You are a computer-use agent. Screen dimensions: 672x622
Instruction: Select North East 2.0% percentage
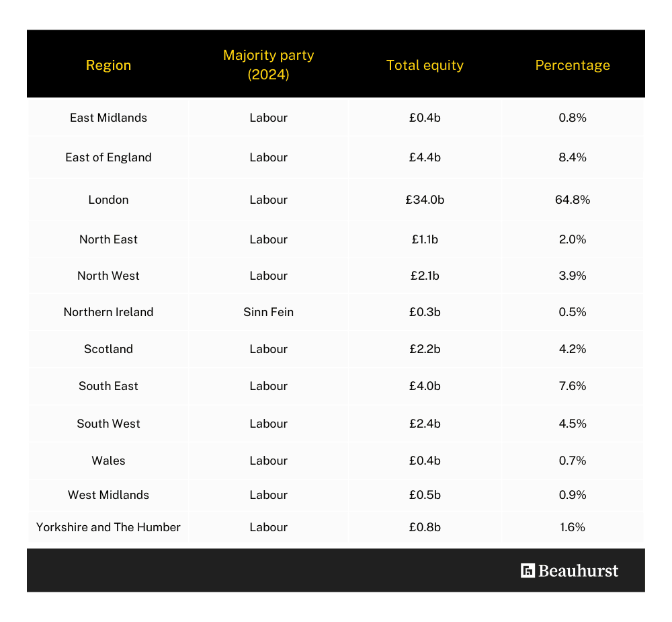(x=573, y=239)
